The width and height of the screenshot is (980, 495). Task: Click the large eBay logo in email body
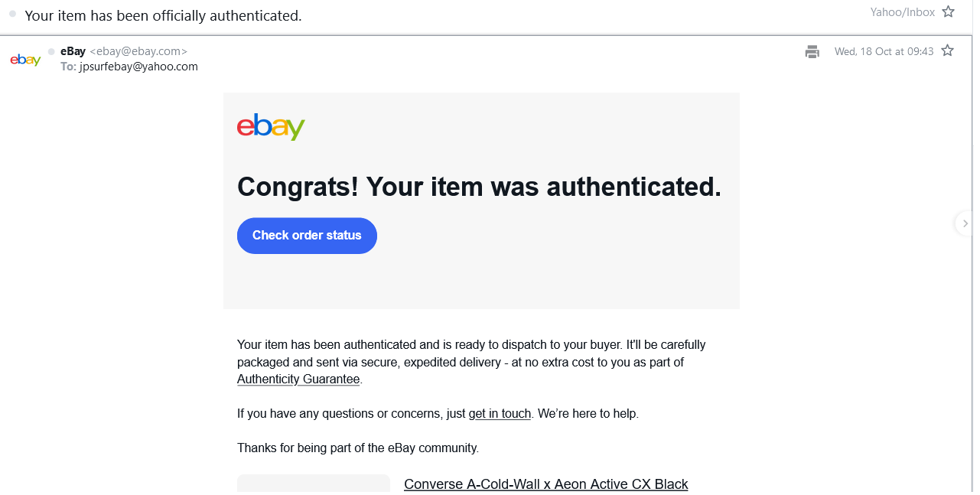tap(271, 127)
